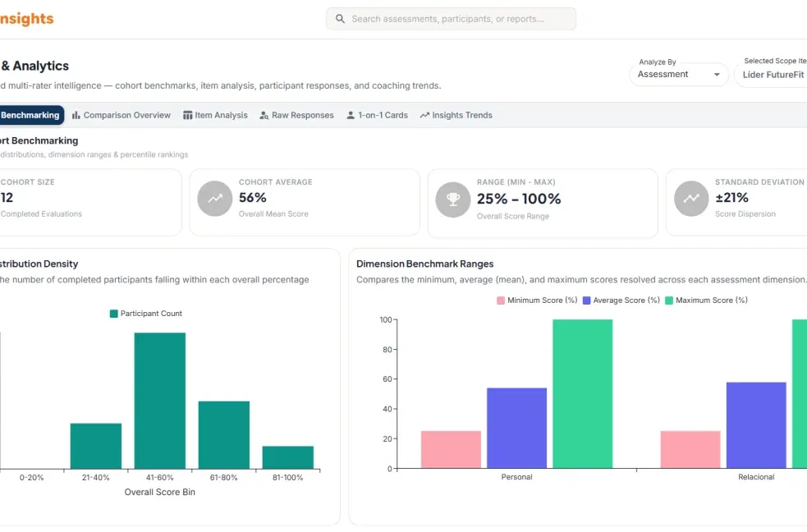Open the Selected Scope Líder FutureFit selector

(x=772, y=75)
